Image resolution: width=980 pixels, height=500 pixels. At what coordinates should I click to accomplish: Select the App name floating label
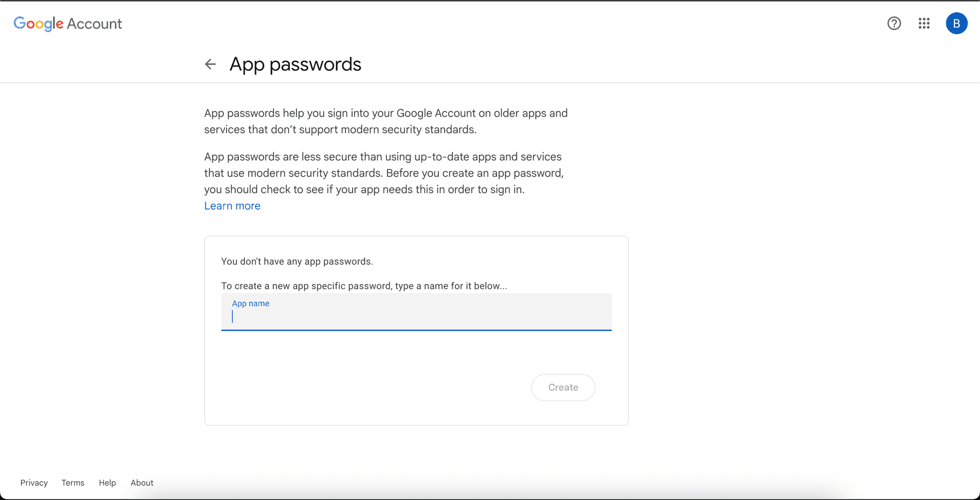pyautogui.click(x=251, y=303)
